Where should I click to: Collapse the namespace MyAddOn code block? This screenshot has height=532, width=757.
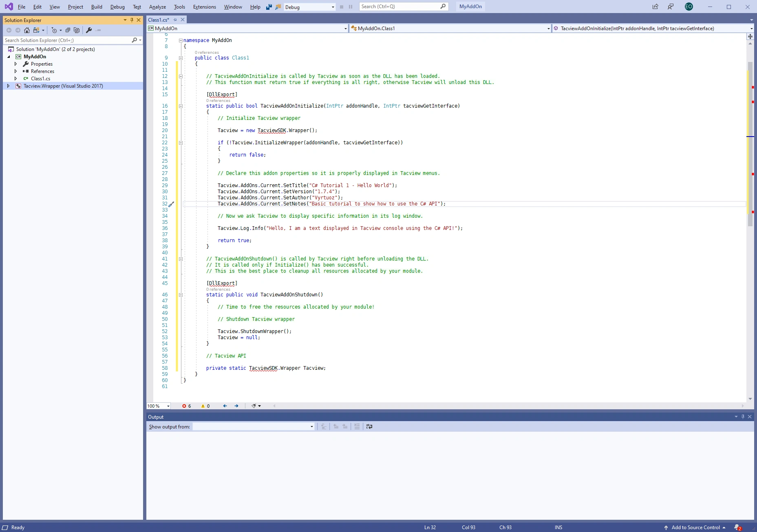(x=181, y=40)
